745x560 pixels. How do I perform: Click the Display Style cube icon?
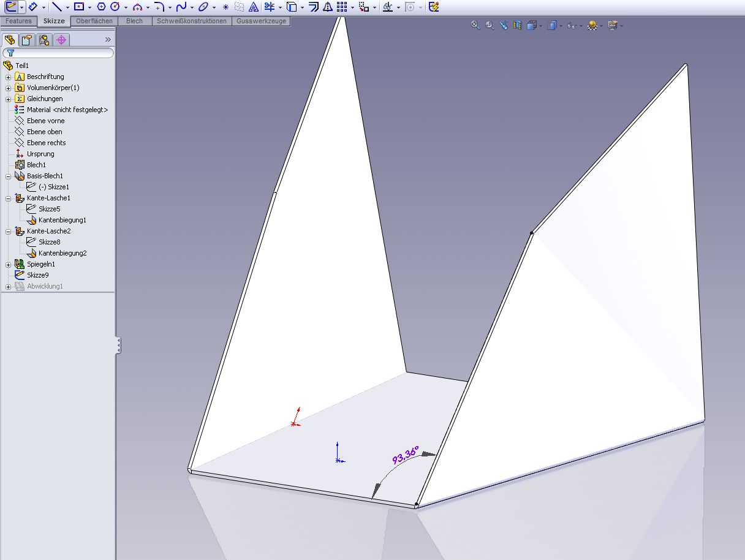pyautogui.click(x=552, y=25)
